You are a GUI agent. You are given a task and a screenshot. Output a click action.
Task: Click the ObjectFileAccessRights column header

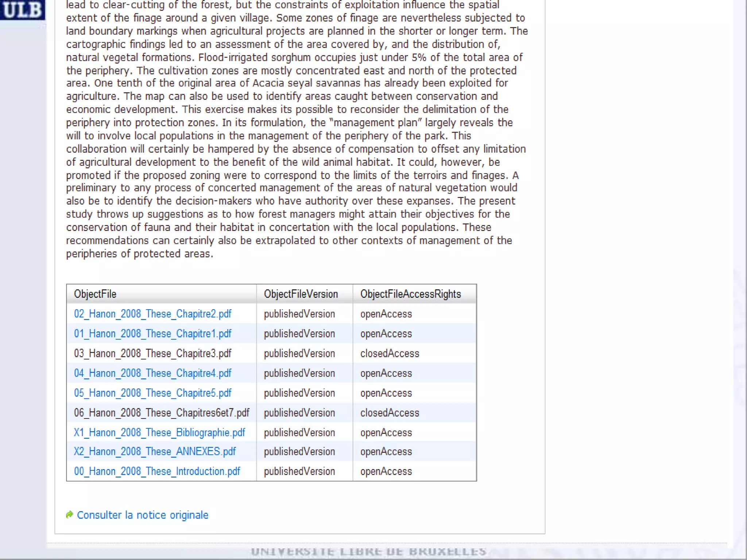pyautogui.click(x=410, y=294)
